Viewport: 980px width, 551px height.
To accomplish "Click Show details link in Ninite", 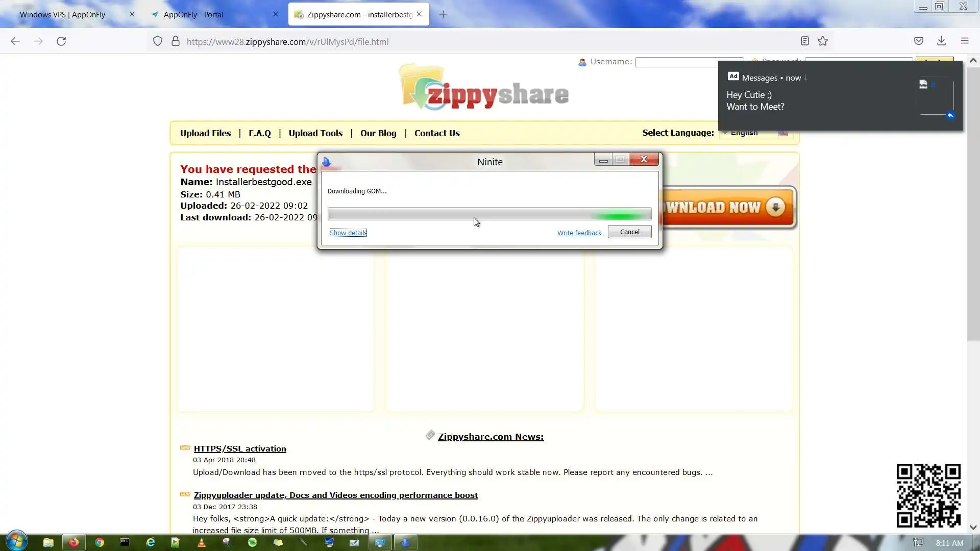I will coord(348,233).
